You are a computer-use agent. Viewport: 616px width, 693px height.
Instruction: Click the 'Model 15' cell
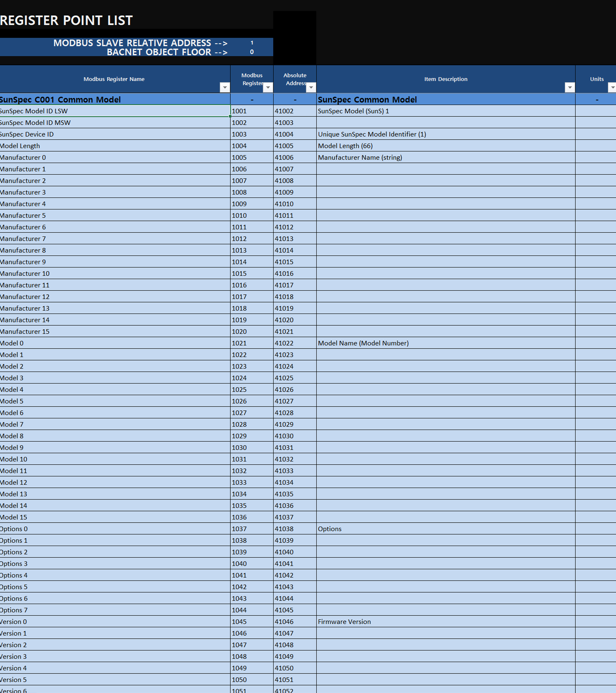(115, 517)
